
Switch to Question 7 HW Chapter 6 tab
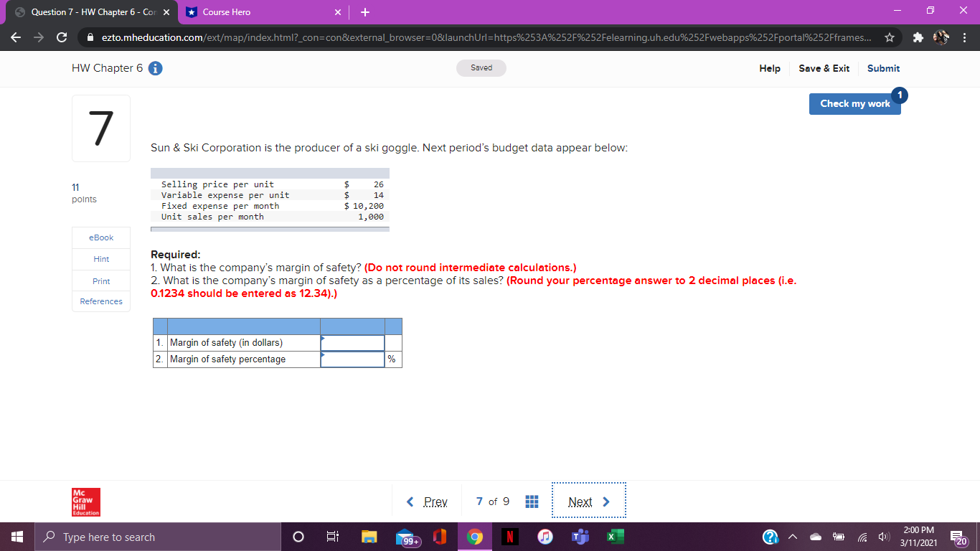pyautogui.click(x=90, y=12)
